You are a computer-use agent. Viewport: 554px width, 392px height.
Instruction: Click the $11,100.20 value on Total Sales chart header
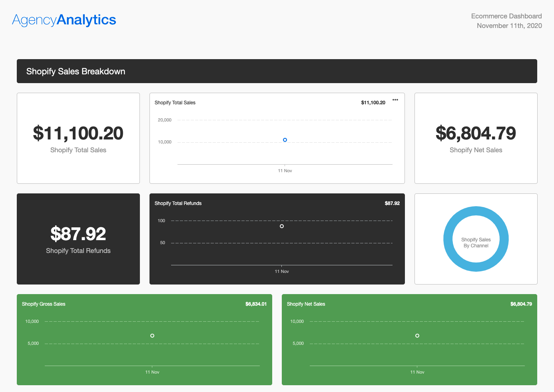[x=373, y=103]
